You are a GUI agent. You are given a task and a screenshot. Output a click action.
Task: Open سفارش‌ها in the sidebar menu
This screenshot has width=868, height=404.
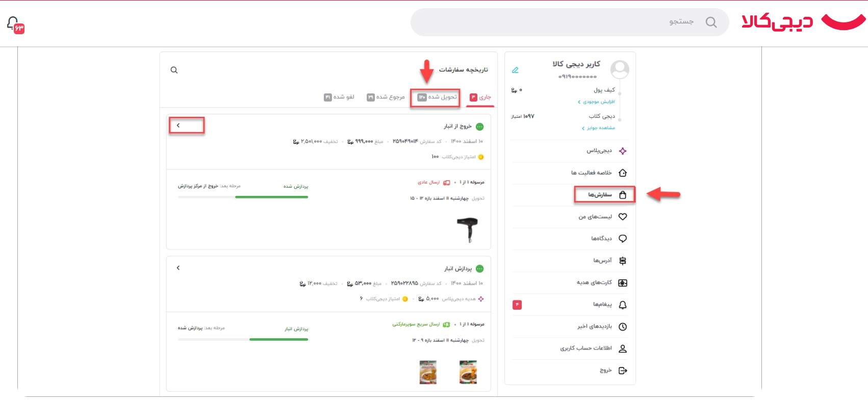[x=605, y=195]
